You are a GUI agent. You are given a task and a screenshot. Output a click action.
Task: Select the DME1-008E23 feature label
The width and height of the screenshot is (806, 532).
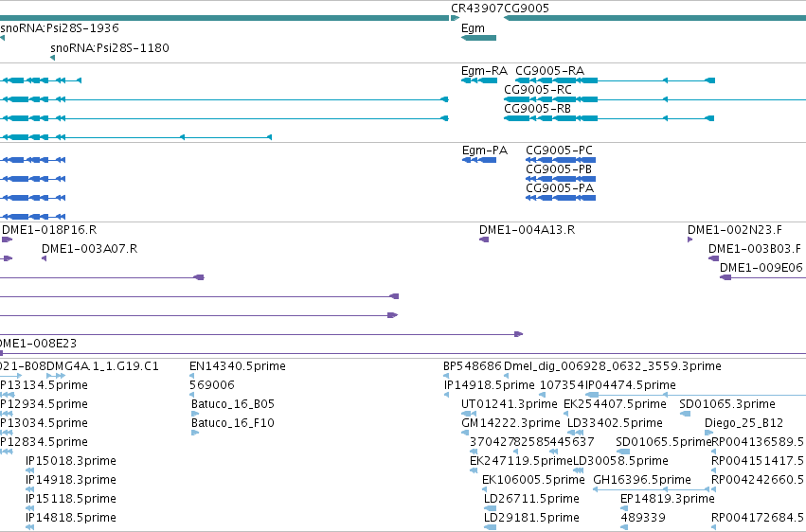(x=38, y=343)
